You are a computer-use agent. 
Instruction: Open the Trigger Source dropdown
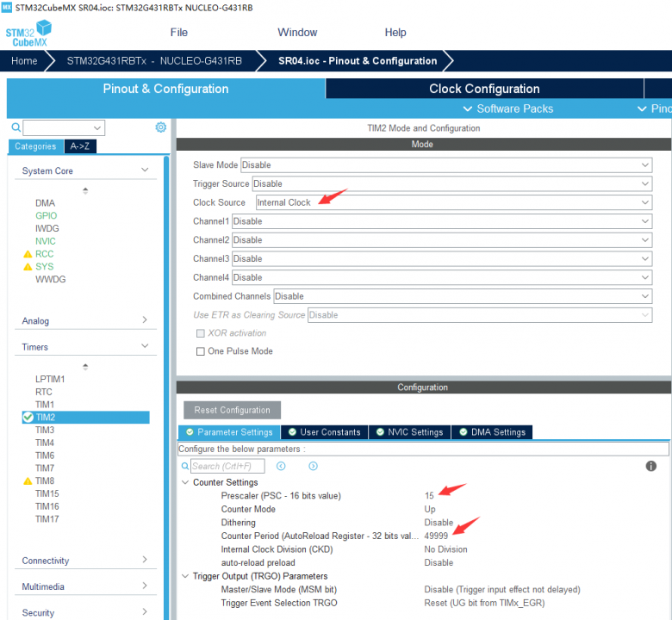(452, 183)
